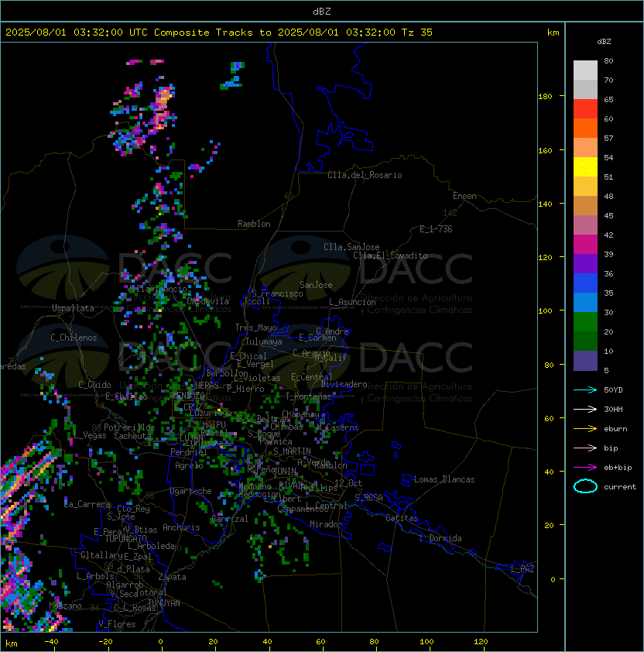644x652 pixels.
Task: Click the 'Villavicencio' map label
Action: pyautogui.click(x=157, y=289)
